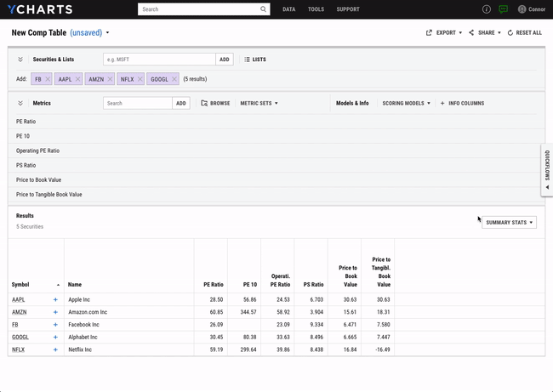Open the DATA menu
The height and width of the screenshot is (392, 553).
pyautogui.click(x=289, y=9)
